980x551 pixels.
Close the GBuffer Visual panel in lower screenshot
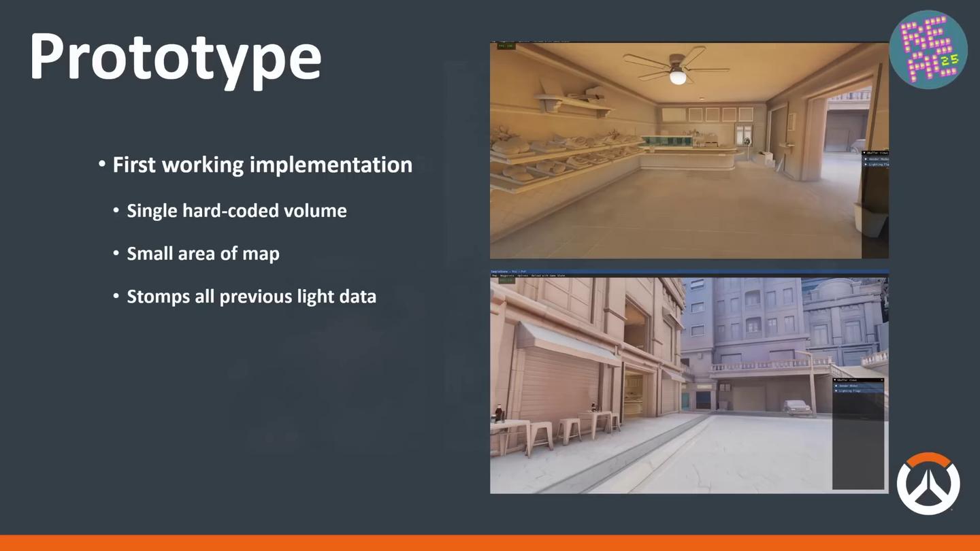coord(881,380)
